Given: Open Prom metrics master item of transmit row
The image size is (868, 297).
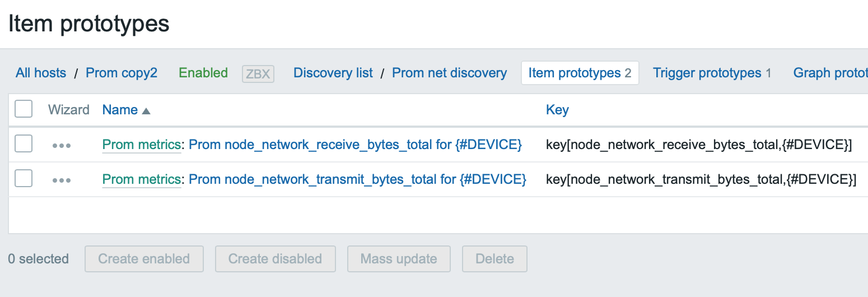Looking at the screenshot, I should coord(141,179).
